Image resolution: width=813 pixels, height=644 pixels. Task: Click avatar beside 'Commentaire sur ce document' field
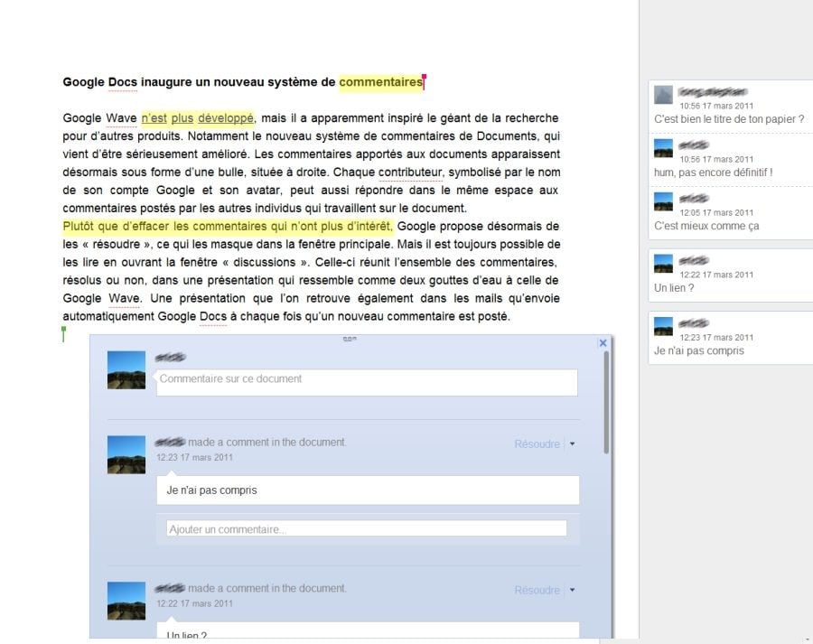point(126,370)
